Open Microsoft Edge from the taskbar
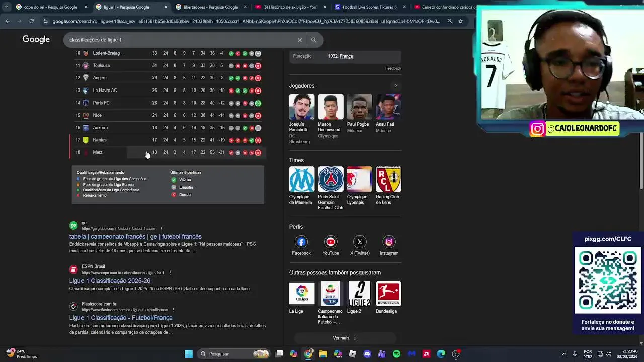This screenshot has width=644, height=362. point(441,354)
